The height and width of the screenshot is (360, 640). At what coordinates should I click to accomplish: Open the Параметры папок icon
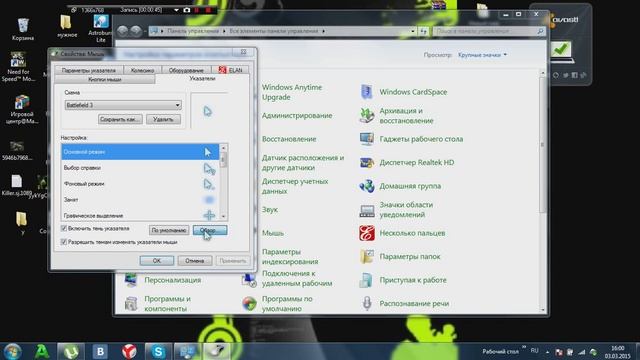click(x=367, y=257)
